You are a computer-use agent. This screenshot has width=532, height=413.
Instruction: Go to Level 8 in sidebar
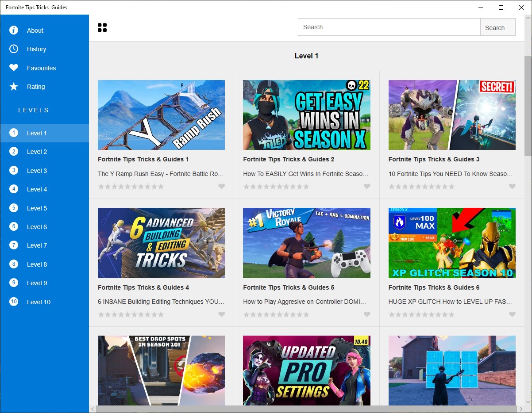pos(44,264)
